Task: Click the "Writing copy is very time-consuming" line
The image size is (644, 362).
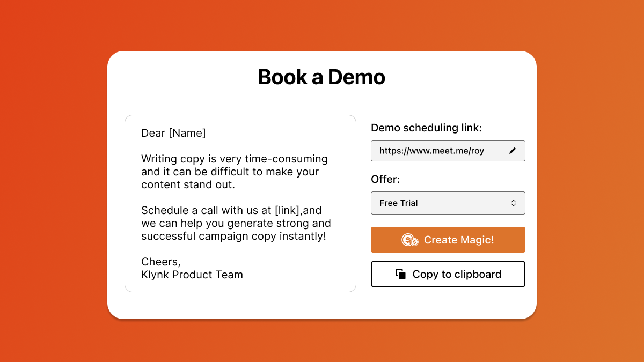Action: (235, 159)
